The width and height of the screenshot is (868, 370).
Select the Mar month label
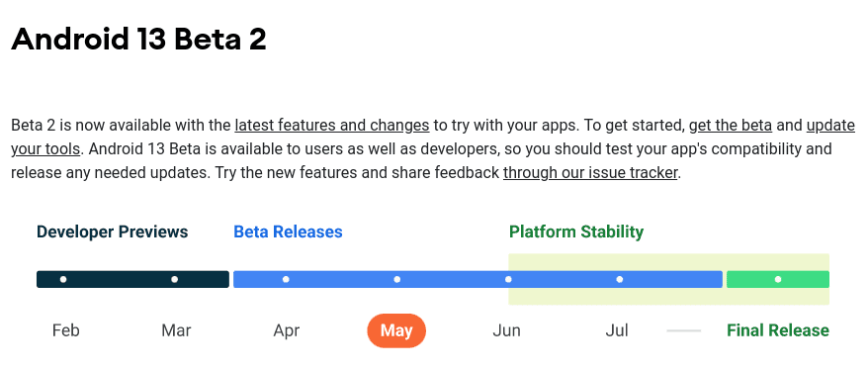[176, 330]
